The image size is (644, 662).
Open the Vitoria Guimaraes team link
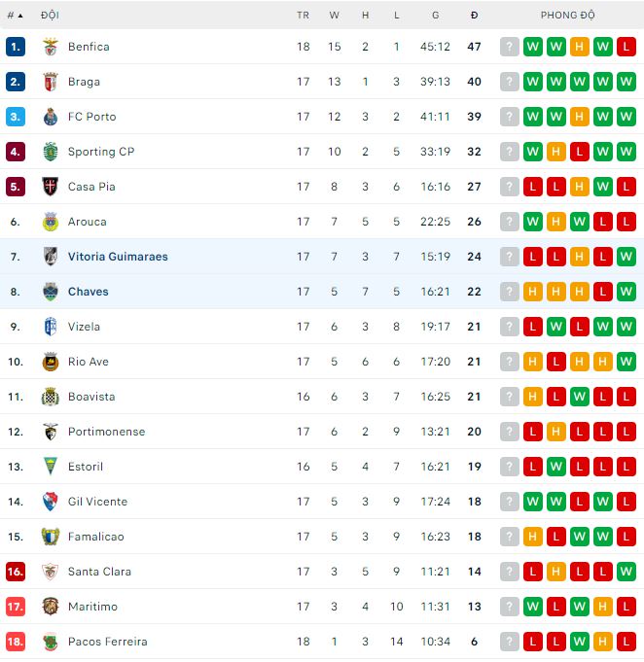[x=118, y=257]
